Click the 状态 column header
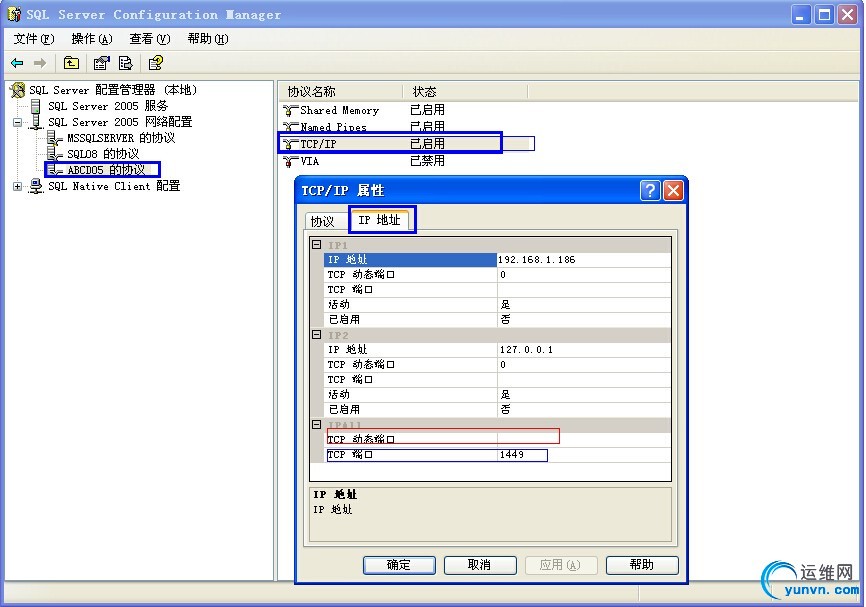866x607 pixels. point(465,92)
